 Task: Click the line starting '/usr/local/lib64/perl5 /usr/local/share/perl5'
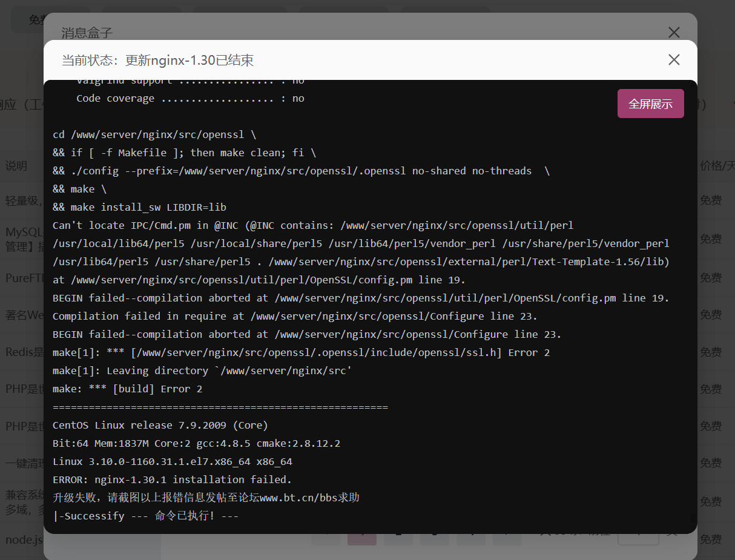click(361, 243)
